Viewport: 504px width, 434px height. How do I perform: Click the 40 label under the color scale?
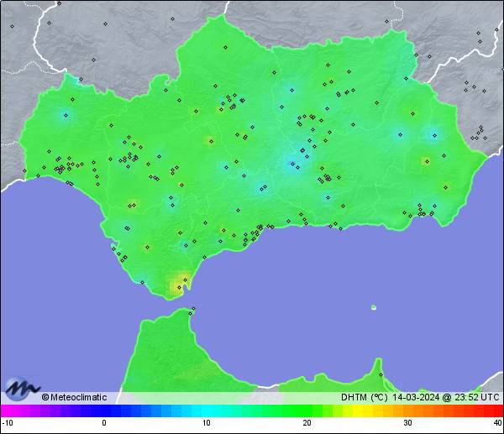(x=498, y=423)
